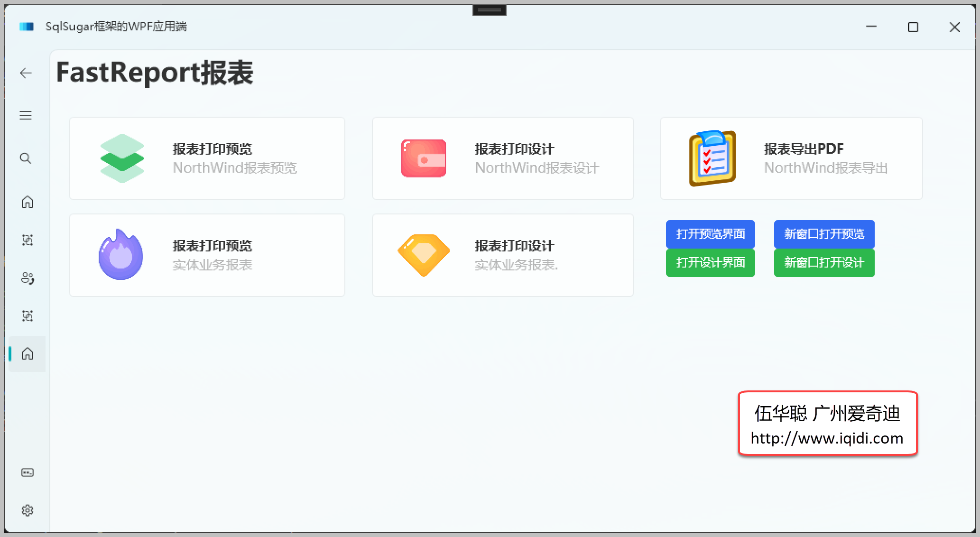Close the application window
This screenshot has width=980, height=537.
click(955, 27)
